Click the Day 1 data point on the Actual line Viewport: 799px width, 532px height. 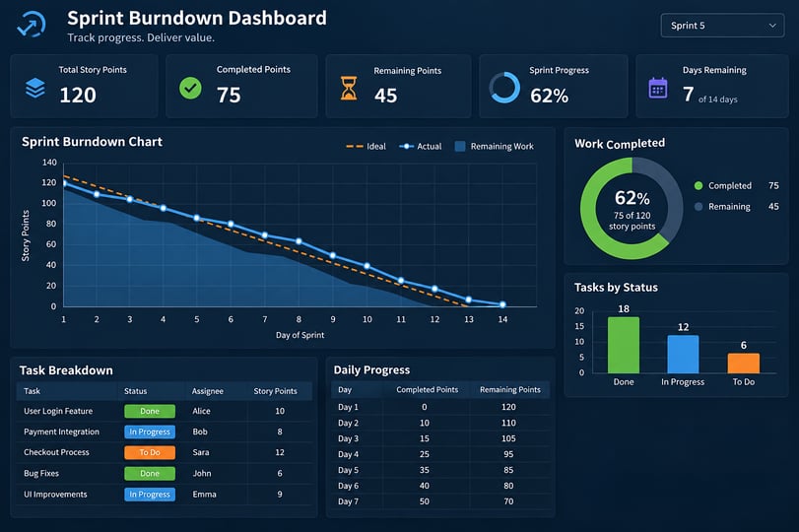pyautogui.click(x=64, y=183)
